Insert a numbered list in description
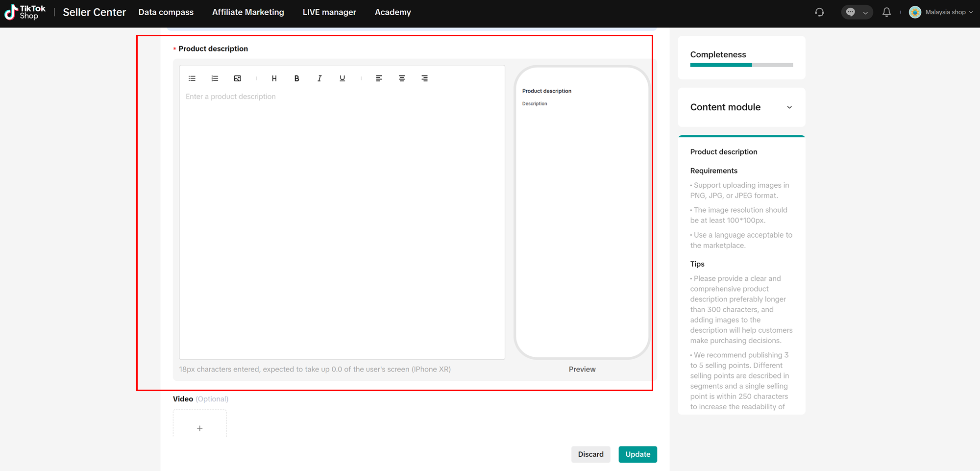This screenshot has height=471, width=980. tap(215, 78)
